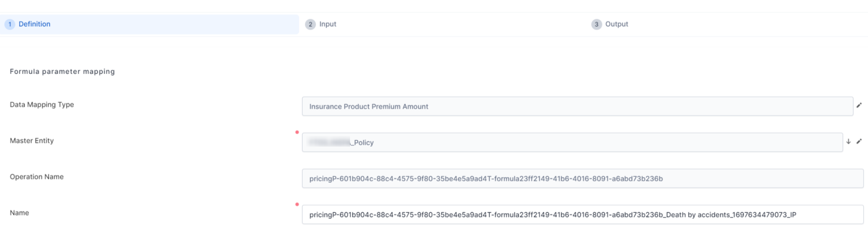This screenshot has height=243, width=868.
Task: Click the red required dot above Name field
Action: [x=297, y=205]
